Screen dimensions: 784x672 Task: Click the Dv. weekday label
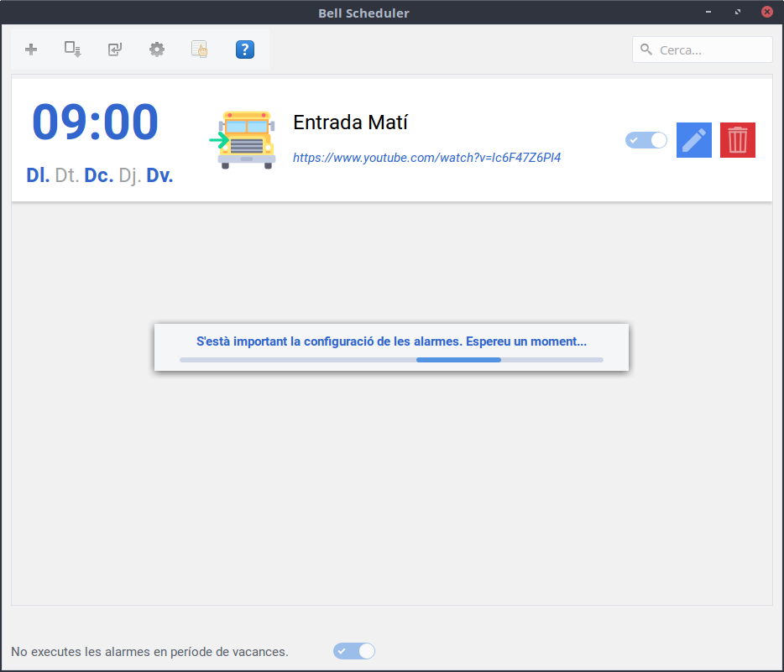[159, 176]
